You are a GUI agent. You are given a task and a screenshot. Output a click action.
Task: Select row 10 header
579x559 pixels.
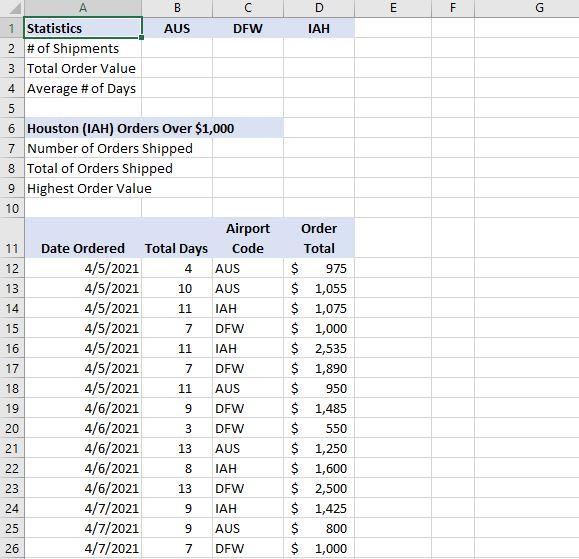click(x=12, y=208)
